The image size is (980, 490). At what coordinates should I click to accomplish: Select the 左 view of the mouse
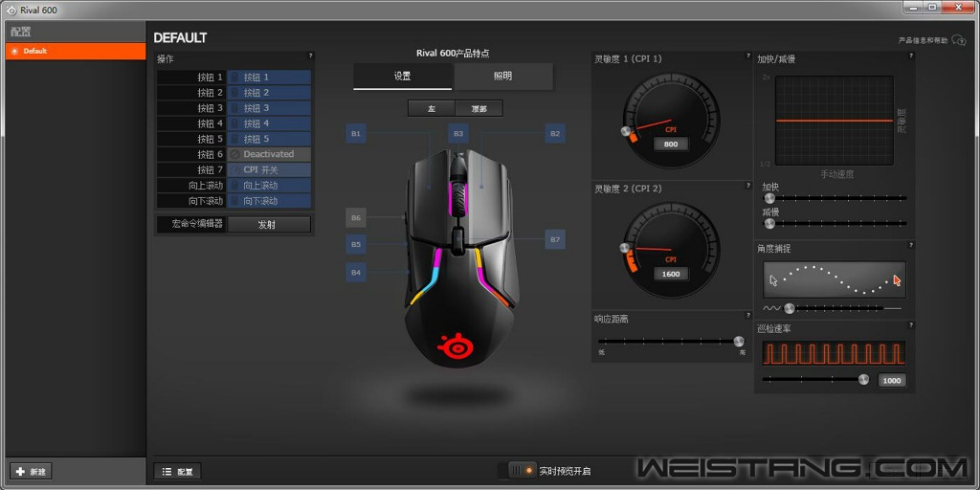(x=432, y=108)
